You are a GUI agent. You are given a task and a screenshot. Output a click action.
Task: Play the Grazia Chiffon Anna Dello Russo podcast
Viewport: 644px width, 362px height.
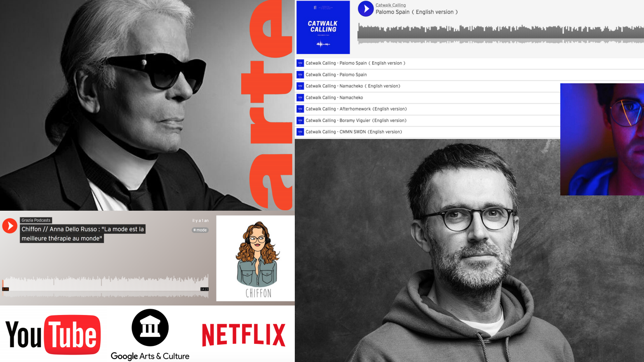[x=9, y=226]
